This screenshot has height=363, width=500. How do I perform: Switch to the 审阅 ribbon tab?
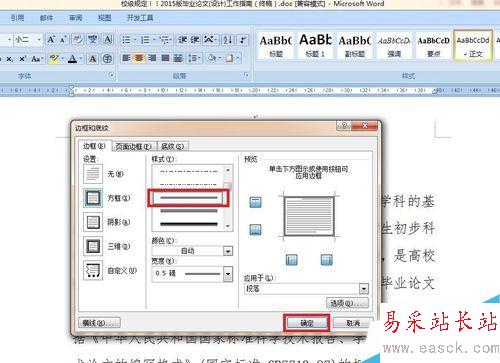76,17
